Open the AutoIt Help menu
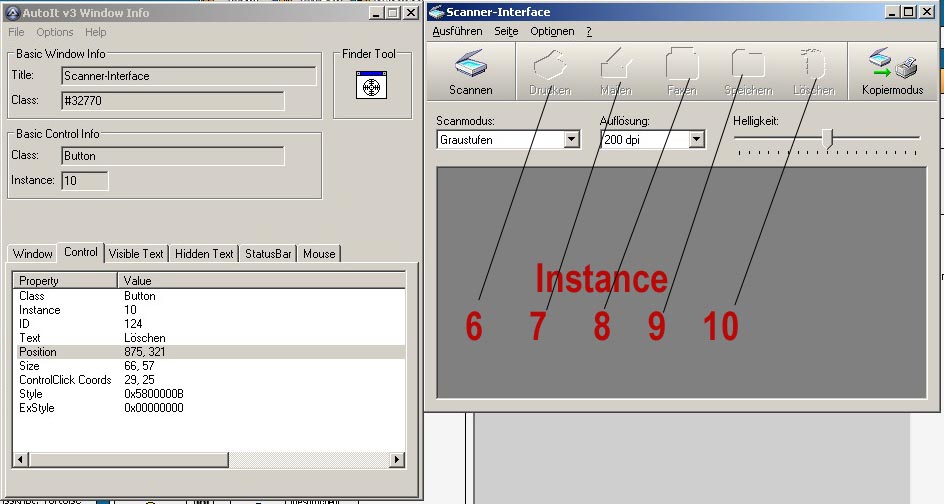This screenshot has width=944, height=504. click(95, 32)
